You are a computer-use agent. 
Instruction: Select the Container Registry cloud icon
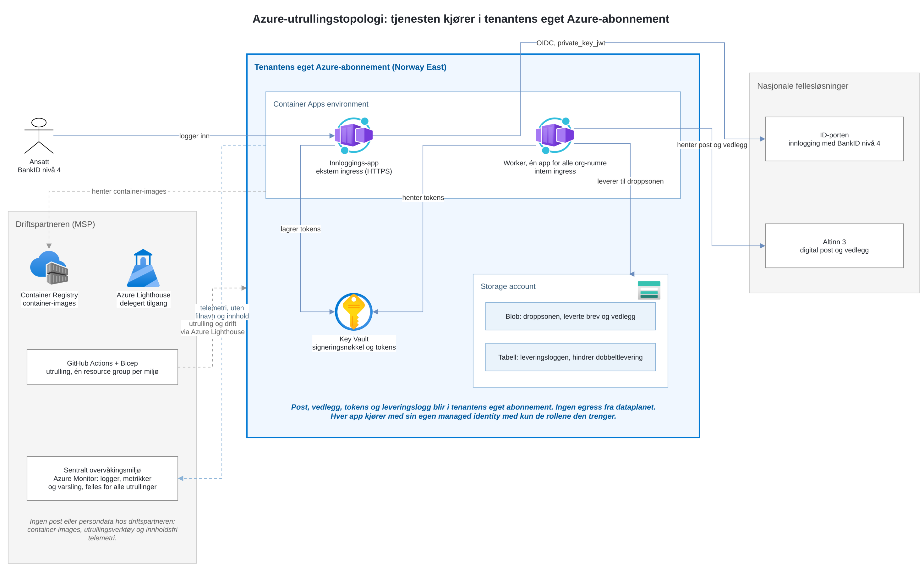coord(49,267)
